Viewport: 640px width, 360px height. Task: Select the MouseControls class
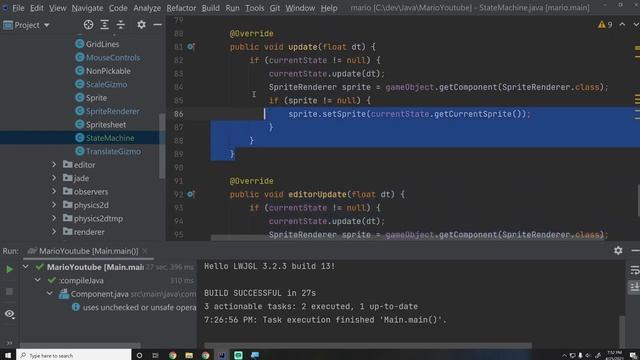(x=113, y=58)
